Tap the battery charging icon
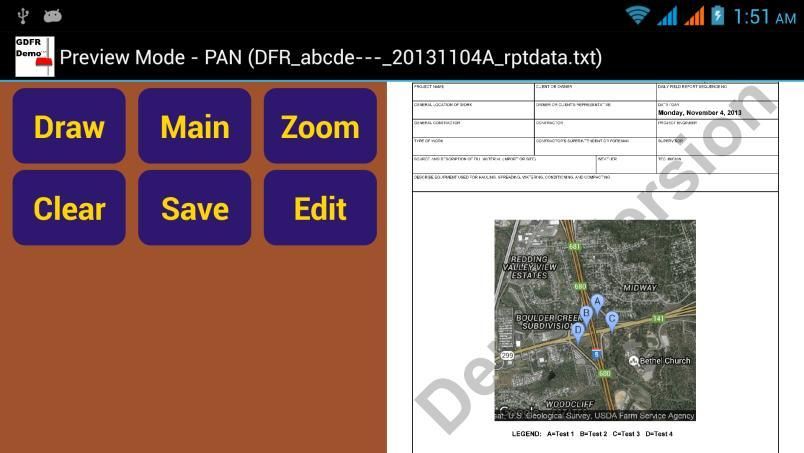The height and width of the screenshot is (453, 804). 717,16
